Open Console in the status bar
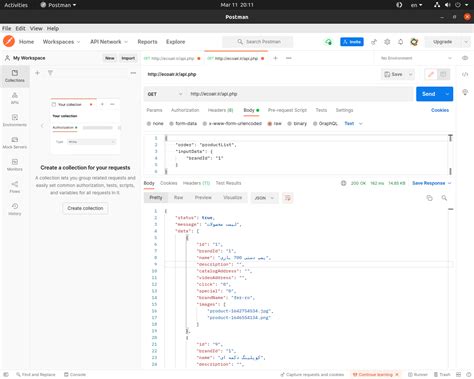The height and width of the screenshot is (379, 474). pyautogui.click(x=75, y=375)
